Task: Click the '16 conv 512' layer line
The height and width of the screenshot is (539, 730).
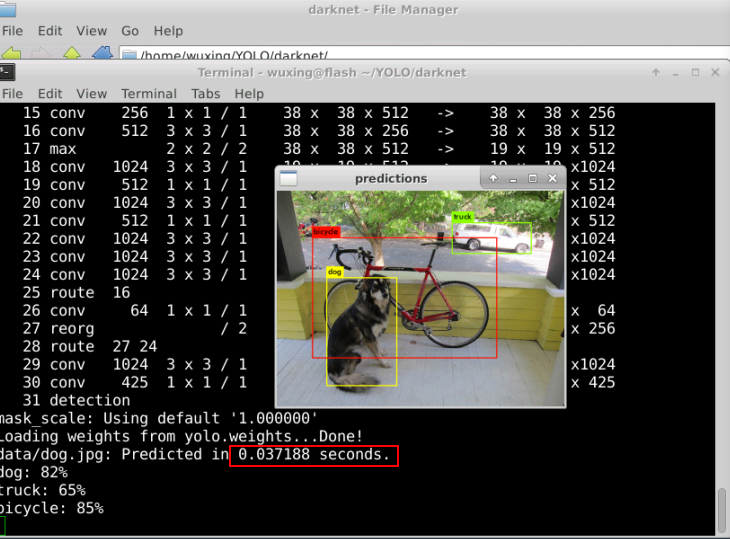Action: pyautogui.click(x=319, y=131)
